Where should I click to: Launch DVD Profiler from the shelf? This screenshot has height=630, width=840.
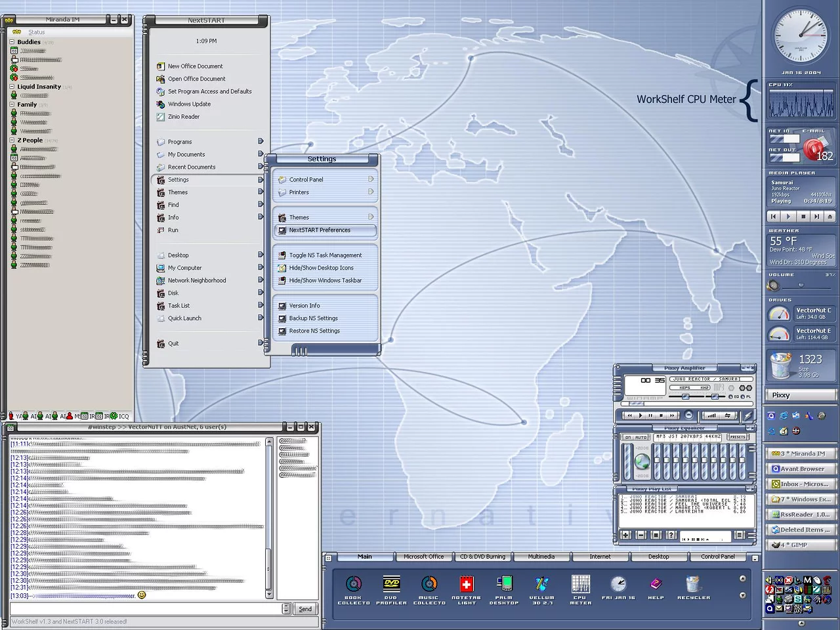pos(391,585)
